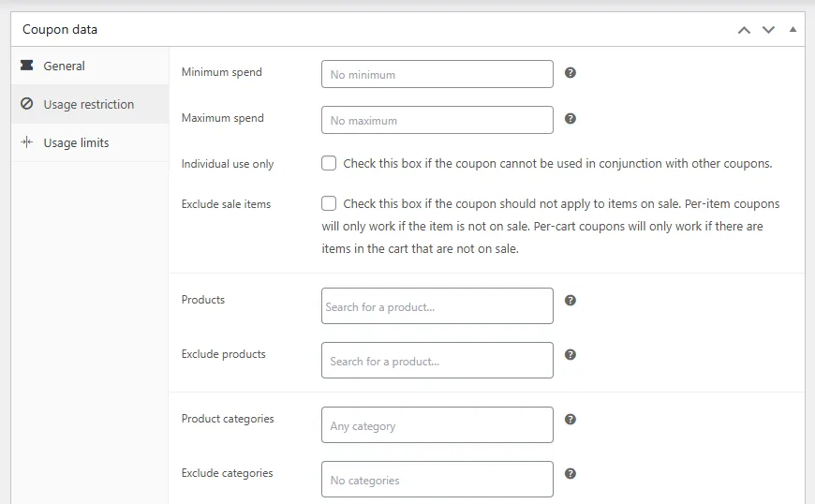Switch to Usage limits tab

point(90,142)
